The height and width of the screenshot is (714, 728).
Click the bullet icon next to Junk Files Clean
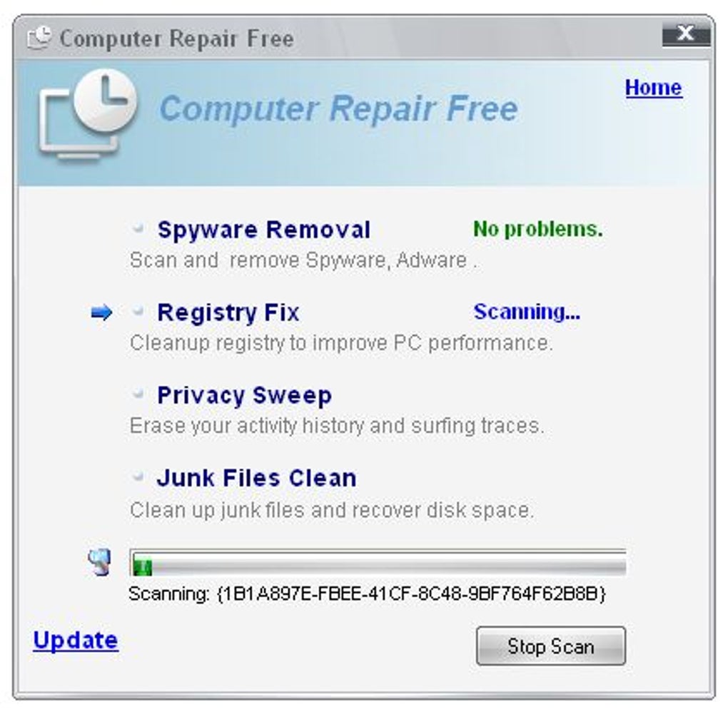[138, 476]
